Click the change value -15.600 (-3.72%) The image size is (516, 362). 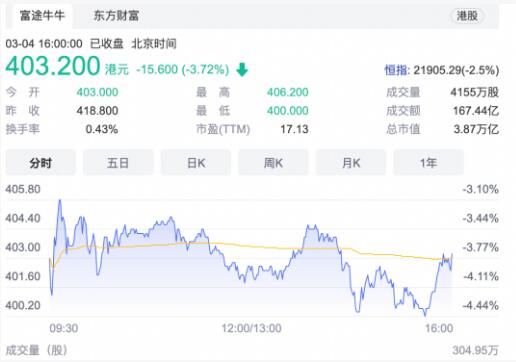[x=183, y=70]
